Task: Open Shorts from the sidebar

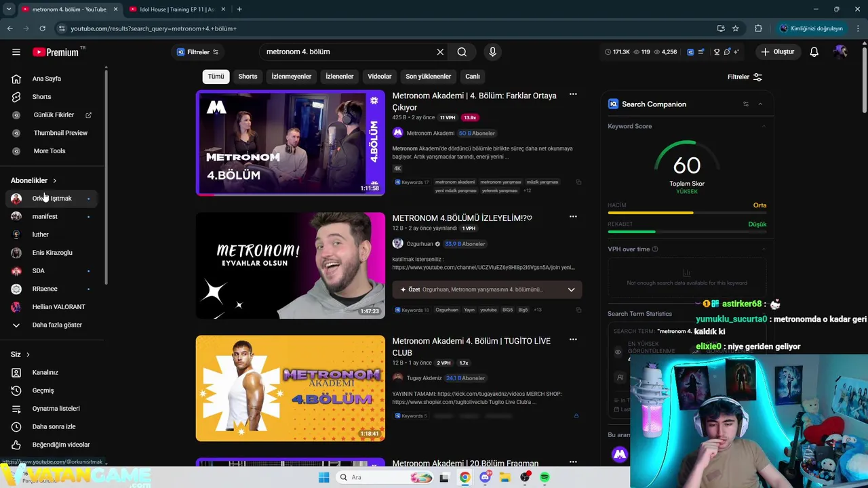Action: click(x=41, y=97)
